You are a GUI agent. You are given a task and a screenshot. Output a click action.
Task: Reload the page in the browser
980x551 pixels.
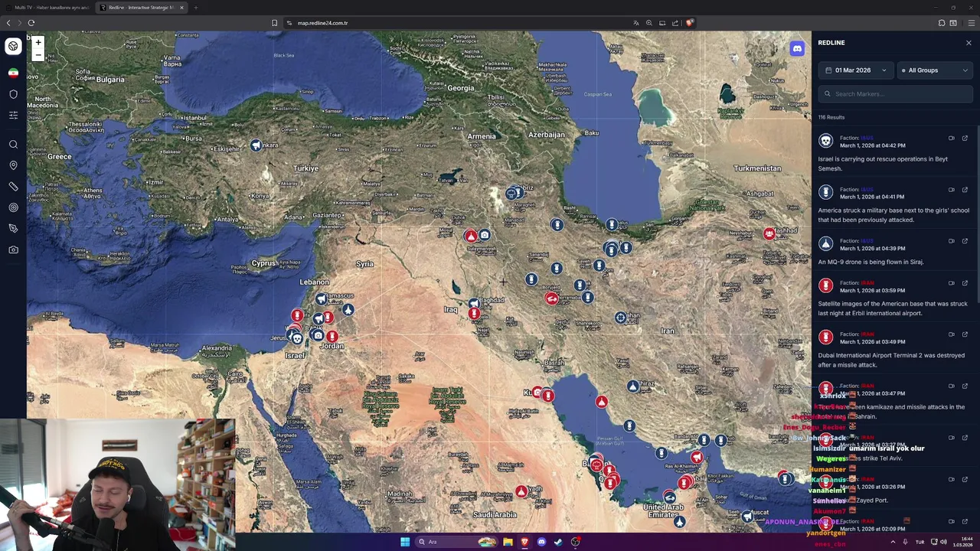click(31, 23)
